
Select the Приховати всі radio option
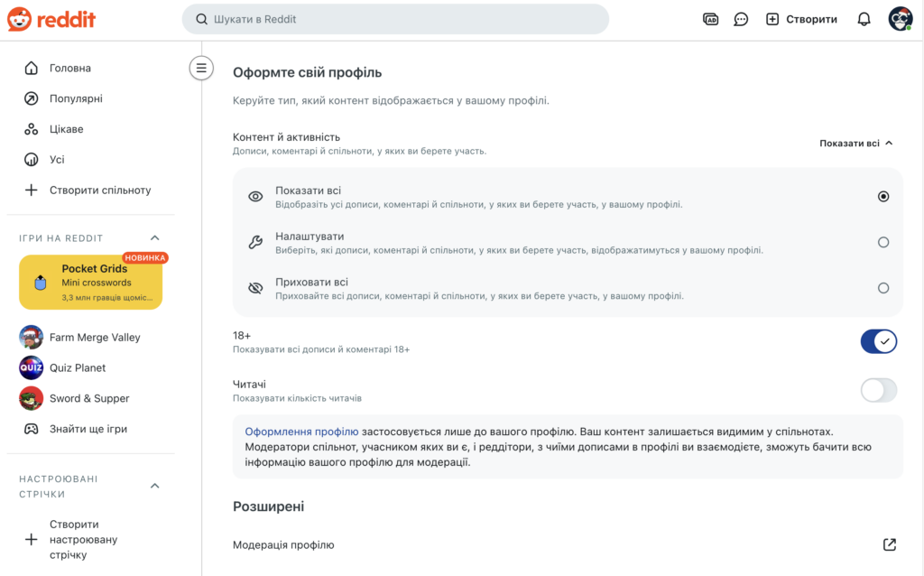point(883,288)
